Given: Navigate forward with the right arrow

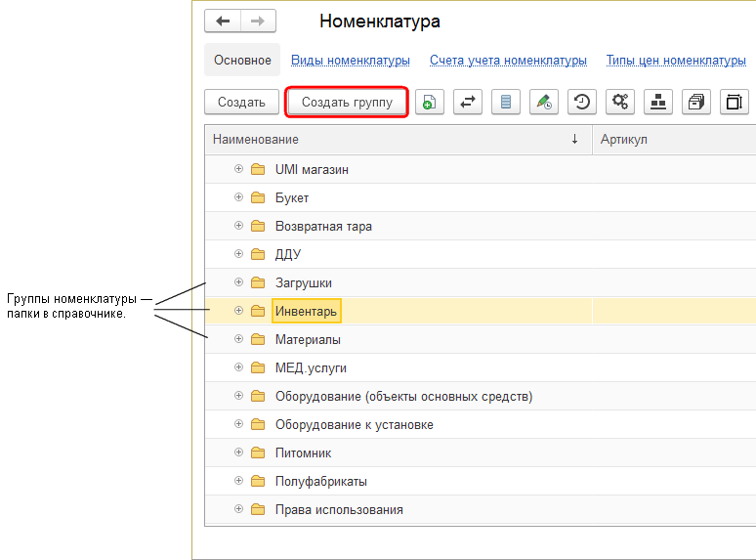Looking at the screenshot, I should click(x=258, y=22).
